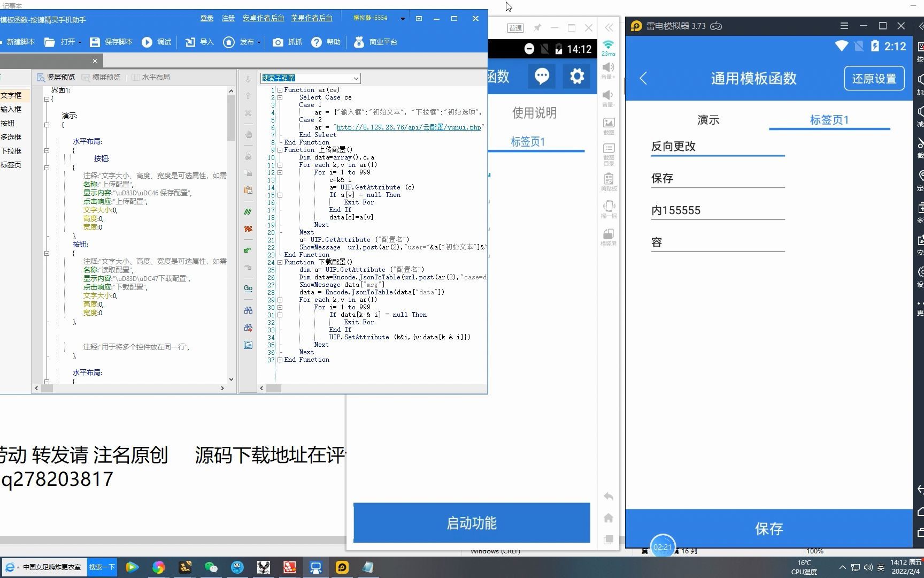Open the settings gear in middle emulator
924x578 pixels.
[x=577, y=76]
